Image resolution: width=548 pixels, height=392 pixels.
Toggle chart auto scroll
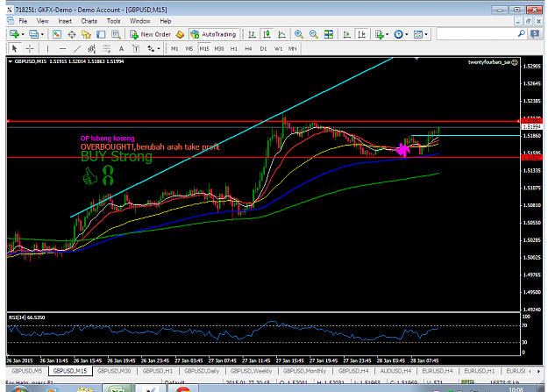click(346, 34)
